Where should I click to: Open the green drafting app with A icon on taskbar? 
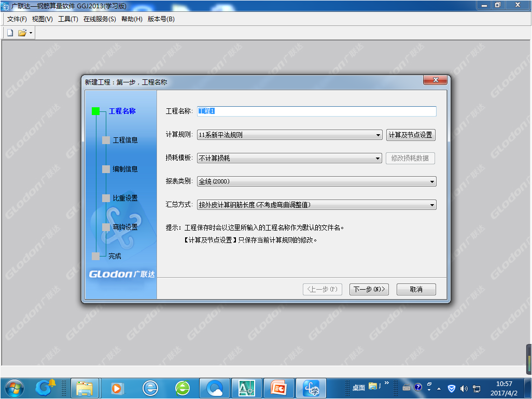(247, 389)
